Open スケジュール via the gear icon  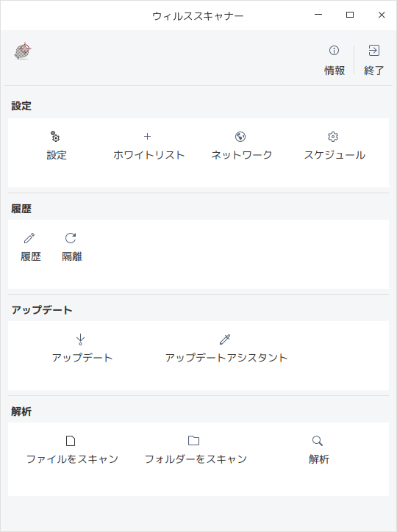click(x=333, y=137)
